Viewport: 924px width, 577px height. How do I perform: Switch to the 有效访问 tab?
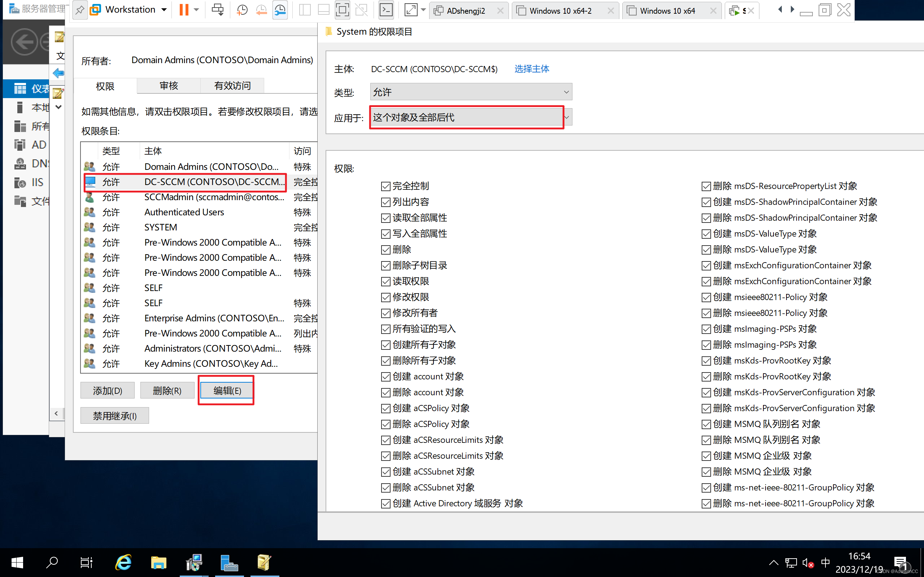[x=232, y=86]
